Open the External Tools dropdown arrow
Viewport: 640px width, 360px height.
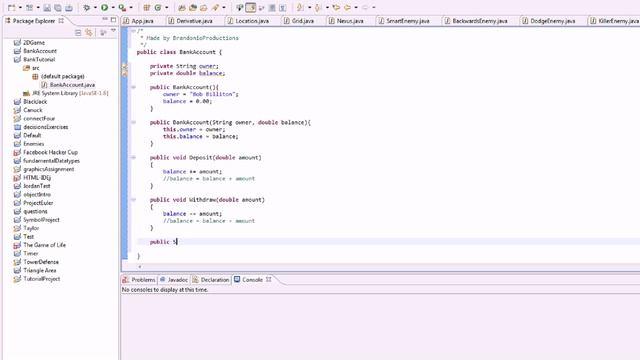coord(131,7)
